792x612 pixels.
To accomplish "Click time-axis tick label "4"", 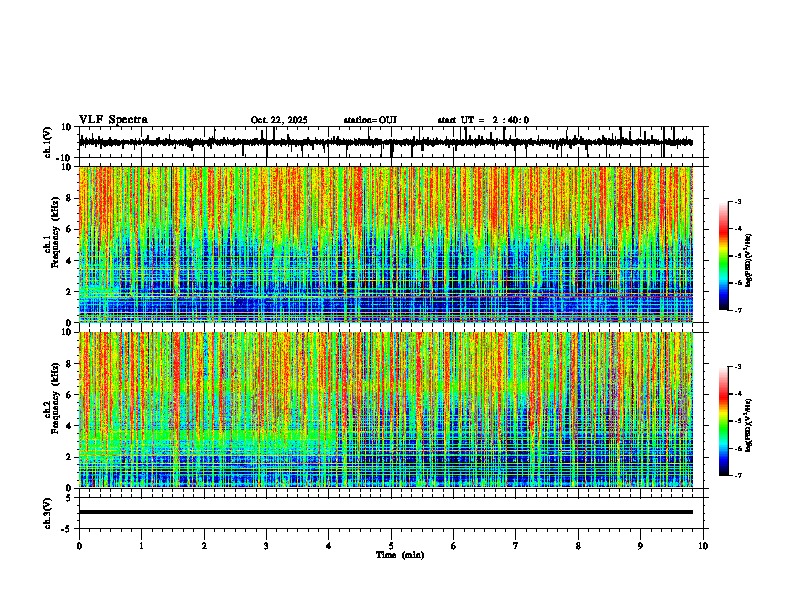I will 329,546.
